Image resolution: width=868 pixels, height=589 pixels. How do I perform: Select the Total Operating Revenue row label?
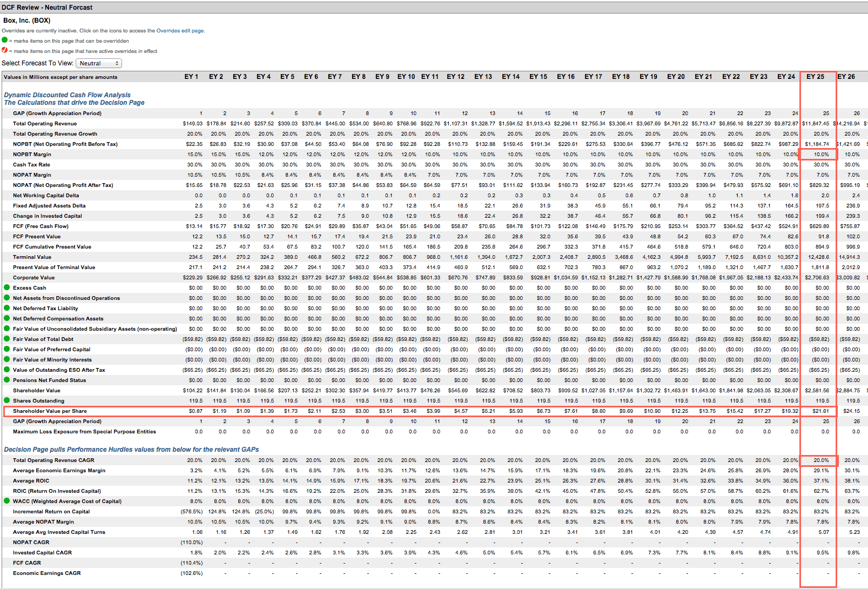45,124
